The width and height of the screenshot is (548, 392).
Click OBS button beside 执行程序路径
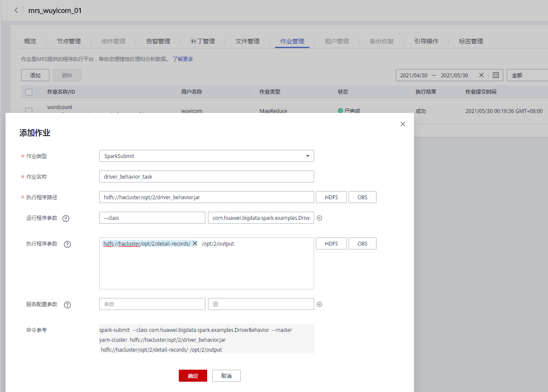(362, 197)
